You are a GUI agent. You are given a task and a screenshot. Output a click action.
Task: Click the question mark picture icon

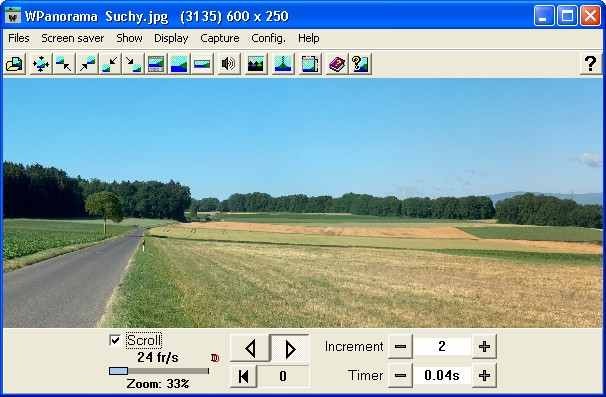(360, 63)
